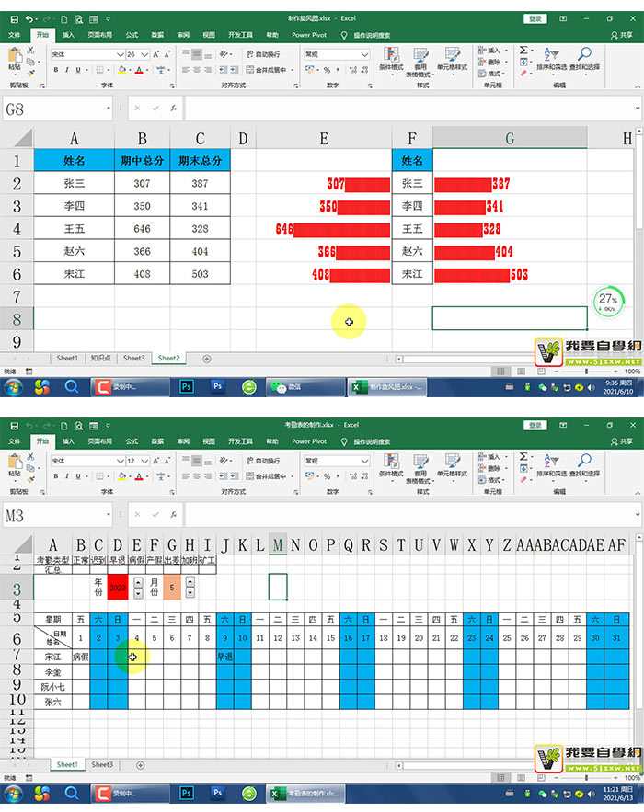The image size is (644, 812).
Task: Click increase font size A in bottom window
Action: (x=156, y=461)
